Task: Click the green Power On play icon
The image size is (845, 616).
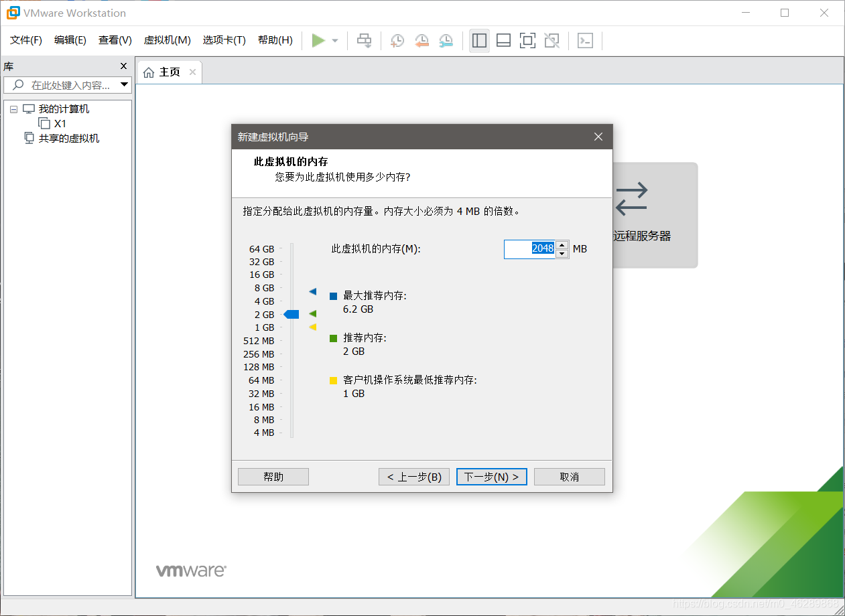Action: (x=318, y=41)
